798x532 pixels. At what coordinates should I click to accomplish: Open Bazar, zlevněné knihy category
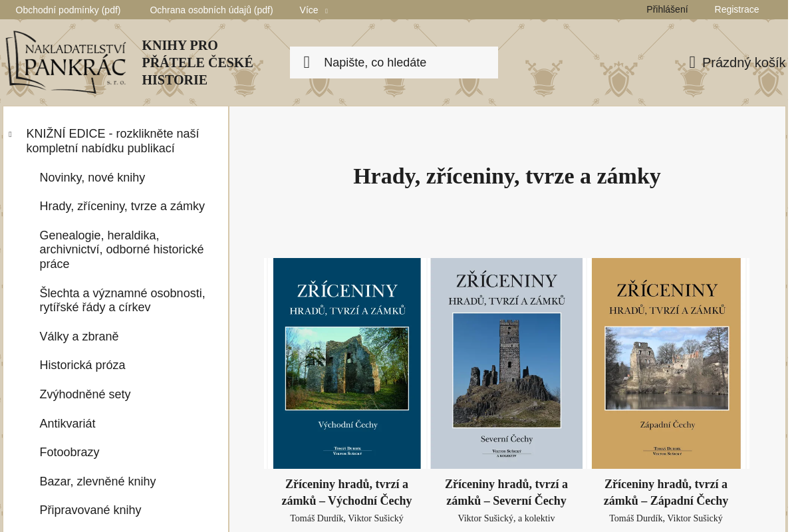pyautogui.click(x=98, y=481)
